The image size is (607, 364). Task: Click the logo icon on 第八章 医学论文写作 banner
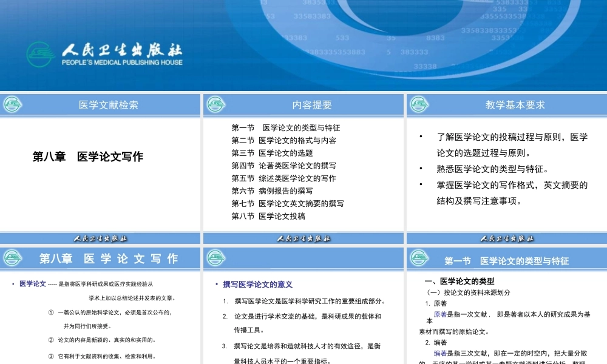tap(13, 257)
